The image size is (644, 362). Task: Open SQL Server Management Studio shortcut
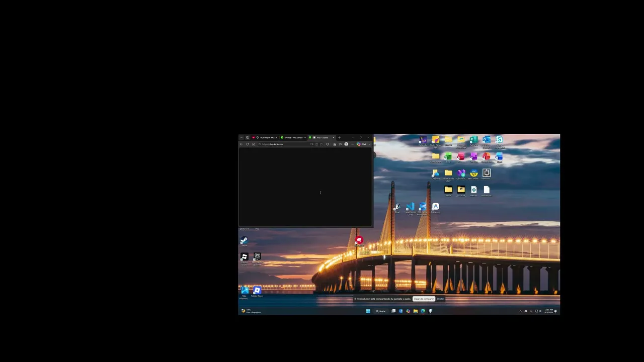(423, 208)
